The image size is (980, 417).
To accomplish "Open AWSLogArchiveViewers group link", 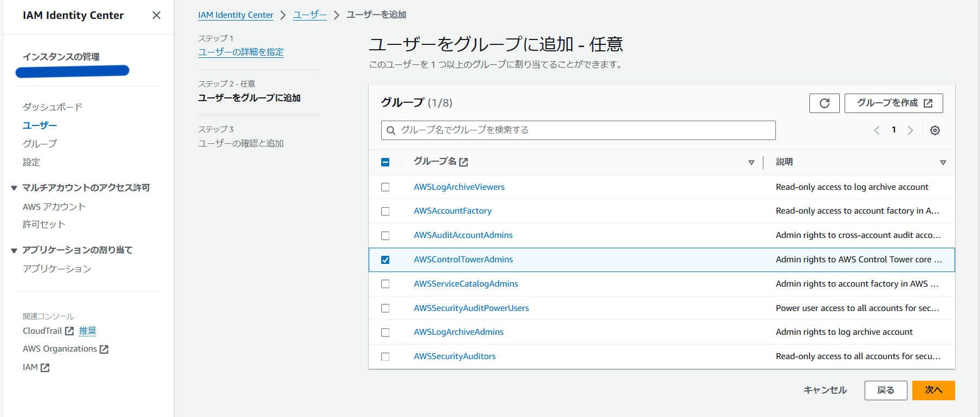I will (459, 187).
